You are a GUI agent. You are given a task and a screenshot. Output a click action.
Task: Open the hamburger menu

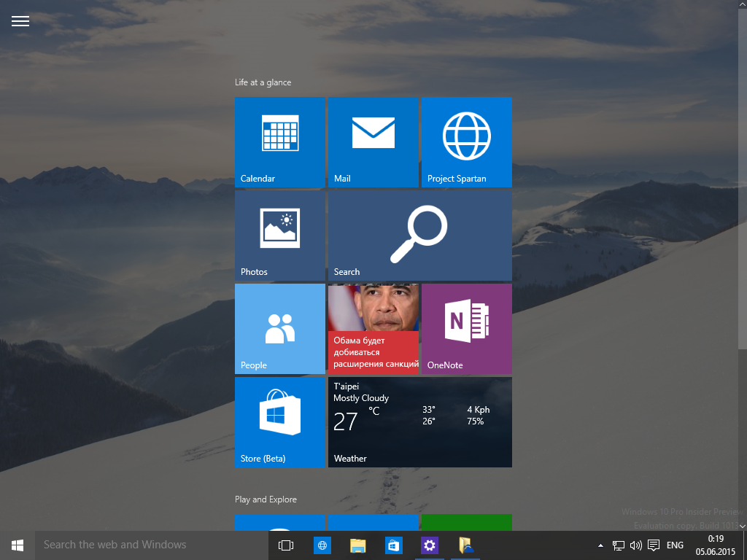(x=20, y=21)
